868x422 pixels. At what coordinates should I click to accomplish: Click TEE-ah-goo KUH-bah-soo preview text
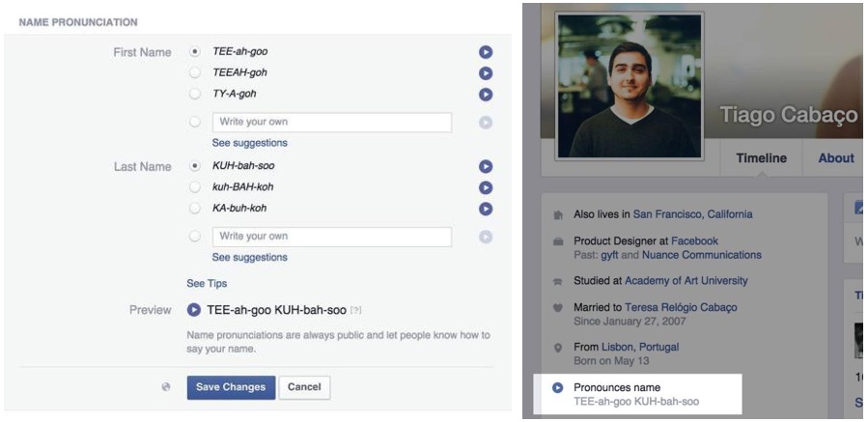[277, 310]
